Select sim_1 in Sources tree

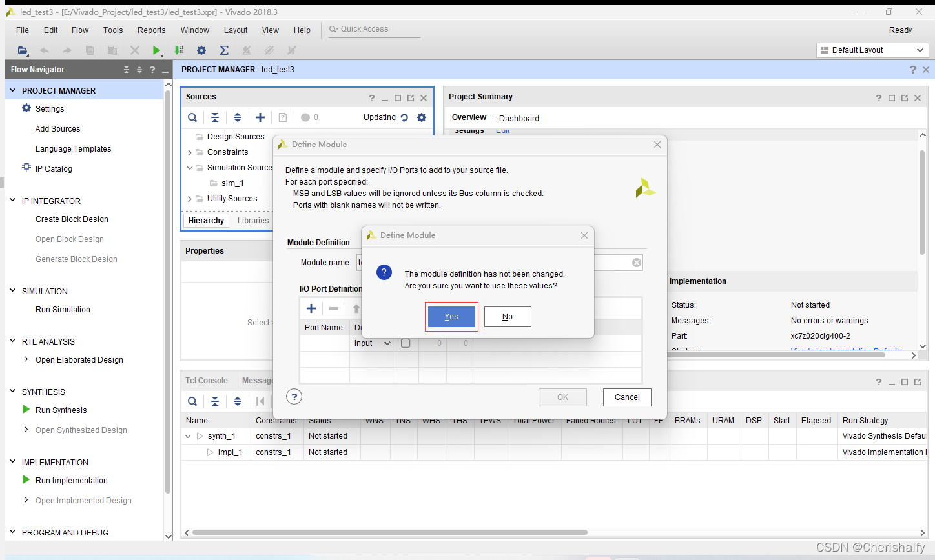(x=232, y=183)
